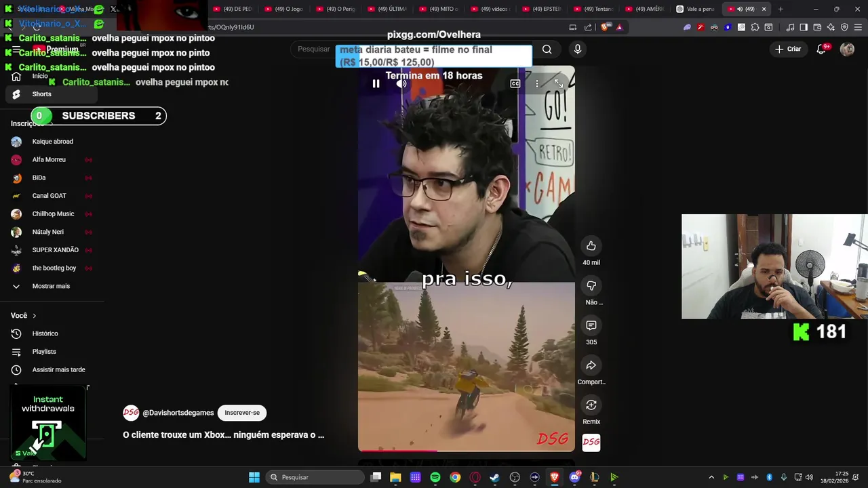Open Brave VPN shield icon
The height and width of the screenshot is (488, 868).
pyautogui.click(x=844, y=27)
